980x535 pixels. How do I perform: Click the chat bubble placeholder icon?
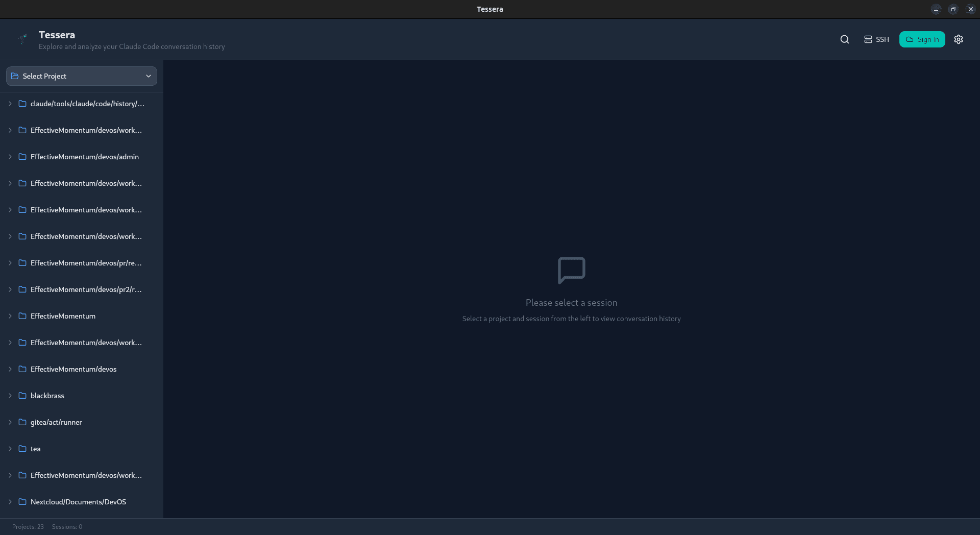click(x=572, y=270)
